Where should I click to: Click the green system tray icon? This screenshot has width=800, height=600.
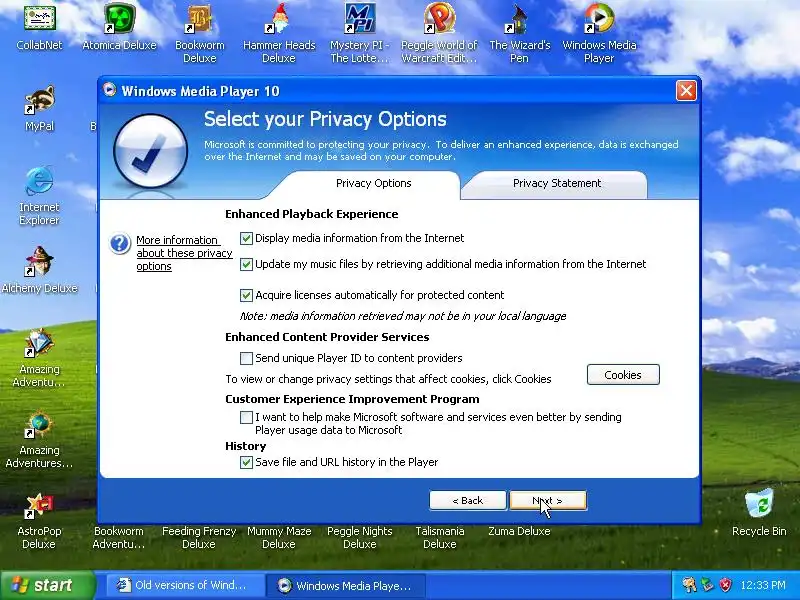pos(707,585)
